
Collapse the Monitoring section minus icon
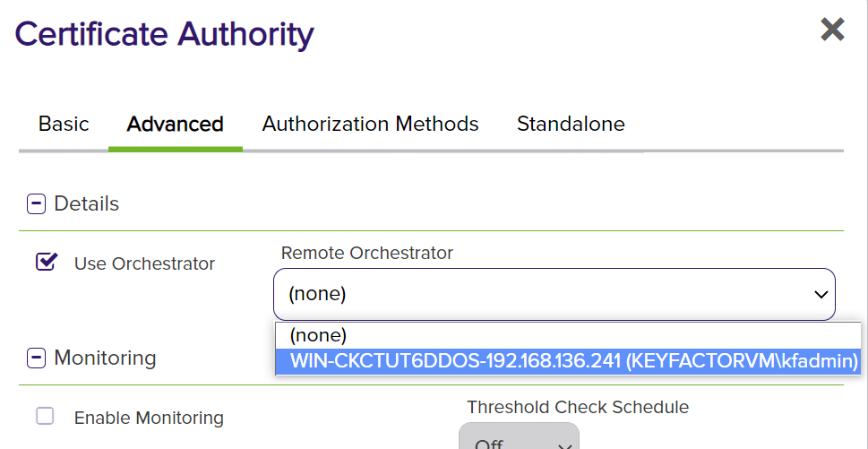pyautogui.click(x=36, y=358)
